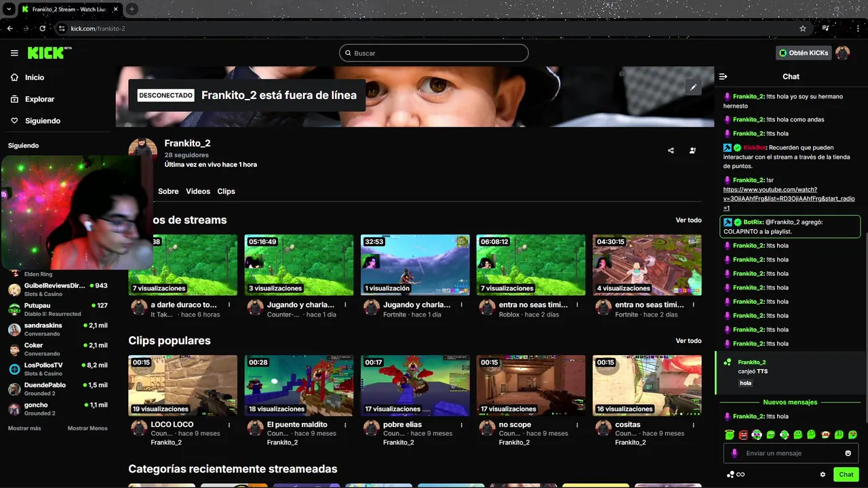Insert the angry red emote
This screenshot has width=868, height=488.
pos(743,434)
